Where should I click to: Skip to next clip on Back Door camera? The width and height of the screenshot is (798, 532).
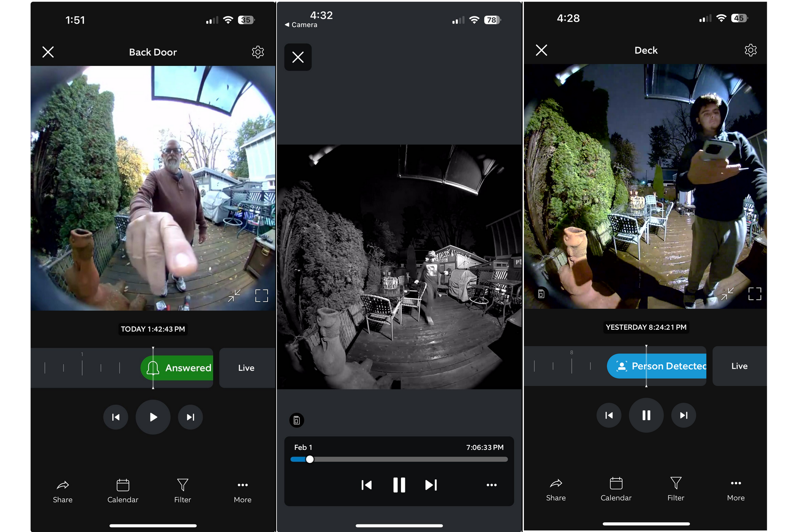190,417
